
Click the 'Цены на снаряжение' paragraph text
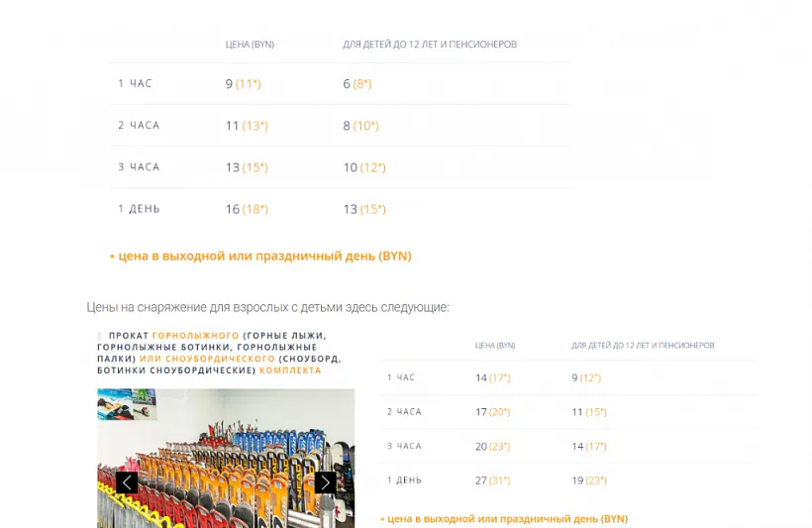267,307
